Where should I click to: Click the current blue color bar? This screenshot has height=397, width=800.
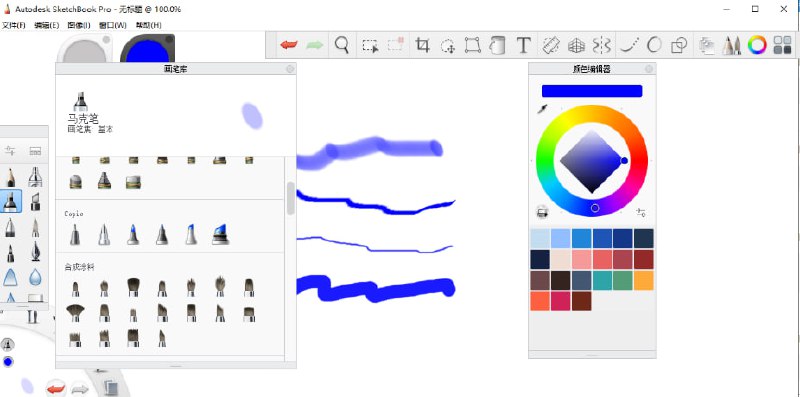592,91
